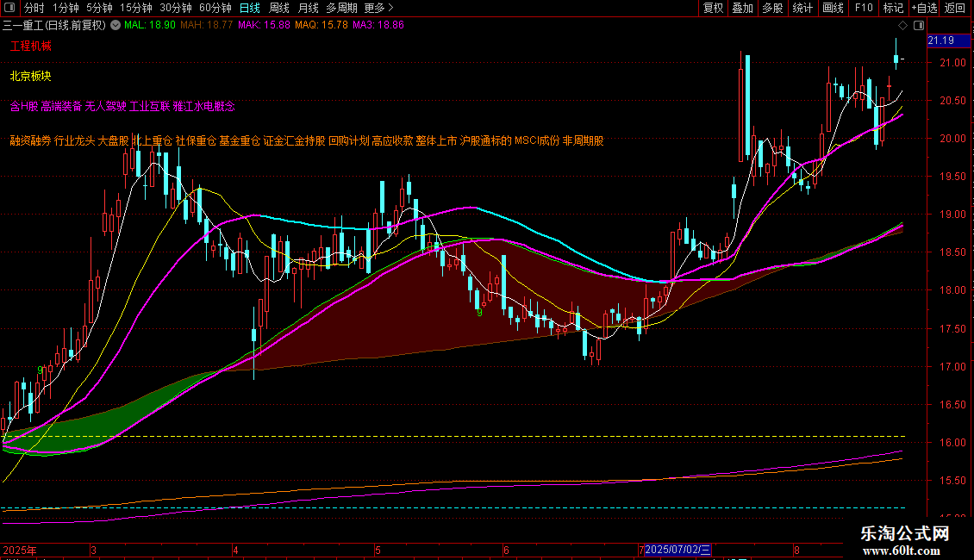
Task: Click the 三一重工(日线.前复权) chart title
Action: pos(54,25)
